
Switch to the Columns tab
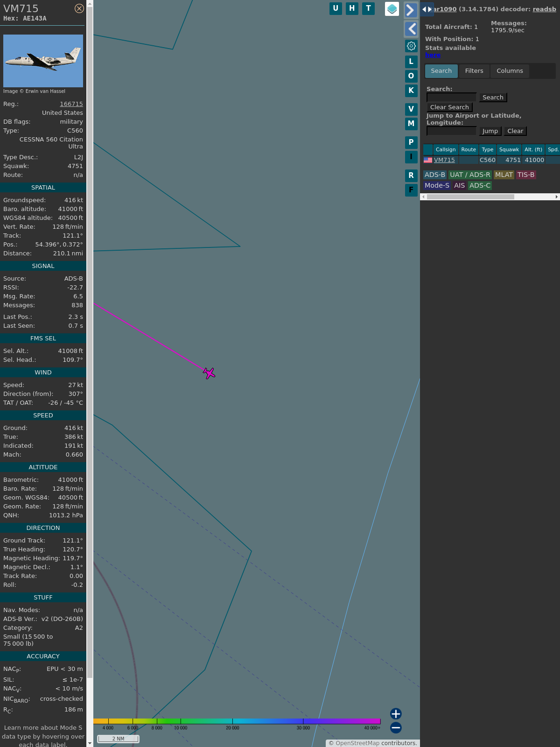pyautogui.click(x=510, y=71)
